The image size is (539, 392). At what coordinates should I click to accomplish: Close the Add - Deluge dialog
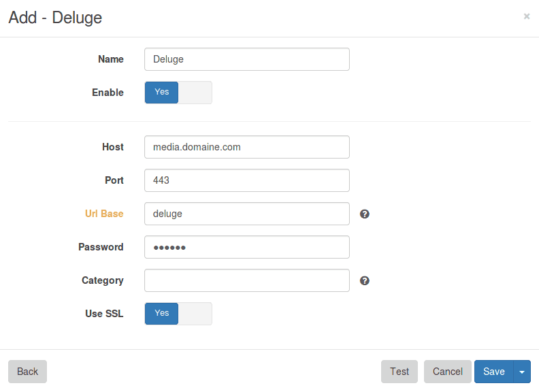(526, 16)
